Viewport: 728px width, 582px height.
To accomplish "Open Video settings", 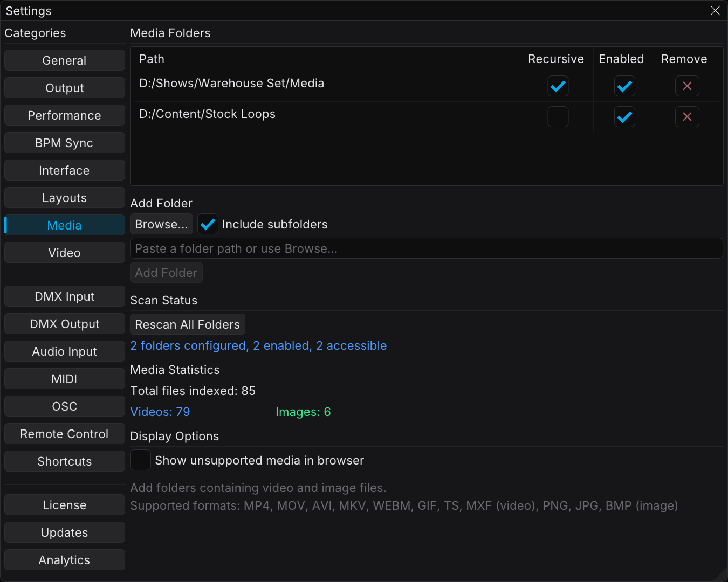I will tap(65, 253).
